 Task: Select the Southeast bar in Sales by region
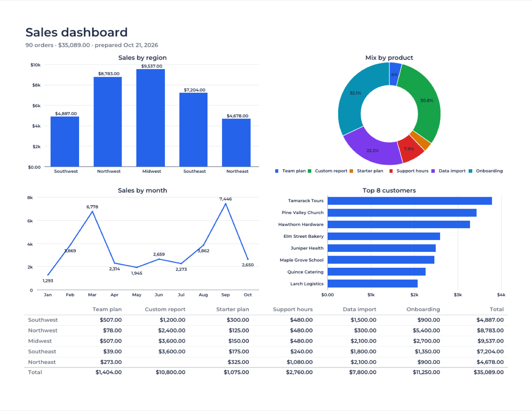click(193, 130)
